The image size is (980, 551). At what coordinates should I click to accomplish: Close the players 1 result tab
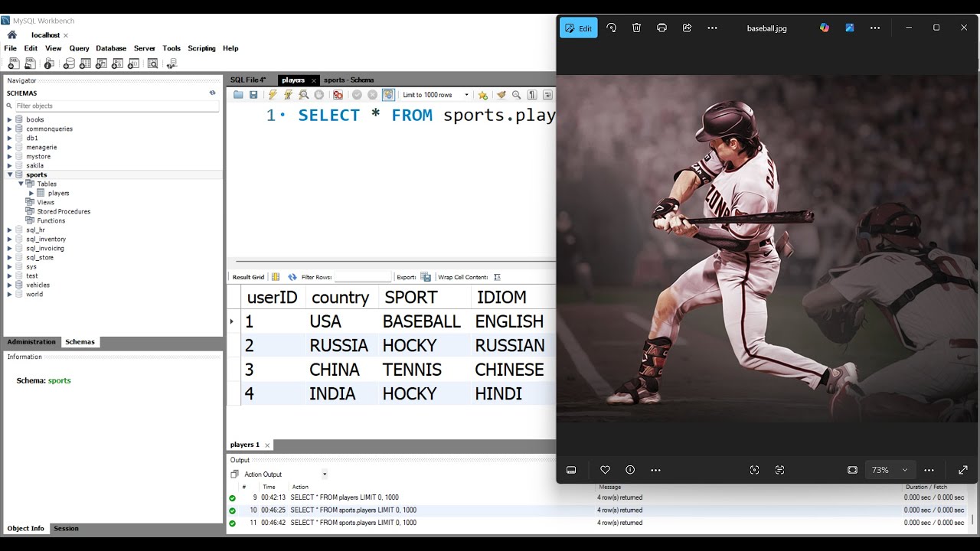(x=267, y=445)
